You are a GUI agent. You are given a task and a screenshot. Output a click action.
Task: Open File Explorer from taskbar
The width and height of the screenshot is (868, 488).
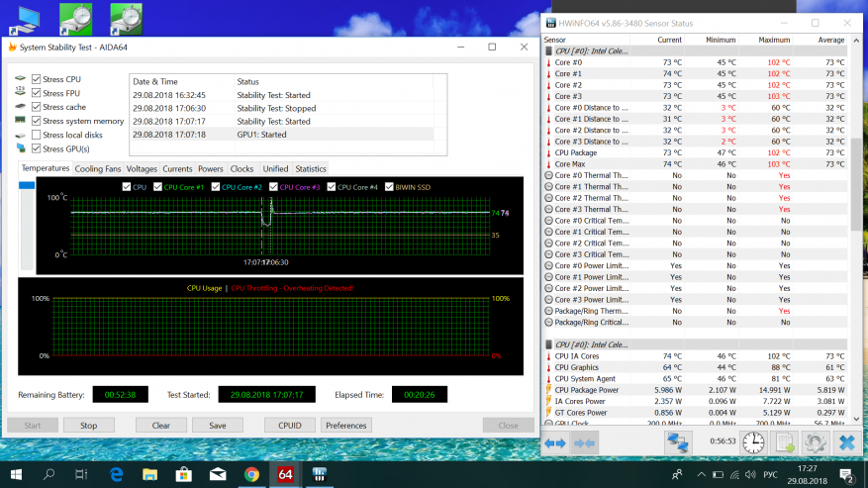[149, 475]
